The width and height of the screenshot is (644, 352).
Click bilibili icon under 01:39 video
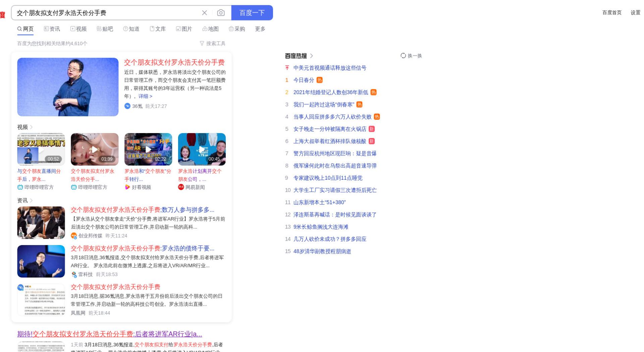[74, 187]
